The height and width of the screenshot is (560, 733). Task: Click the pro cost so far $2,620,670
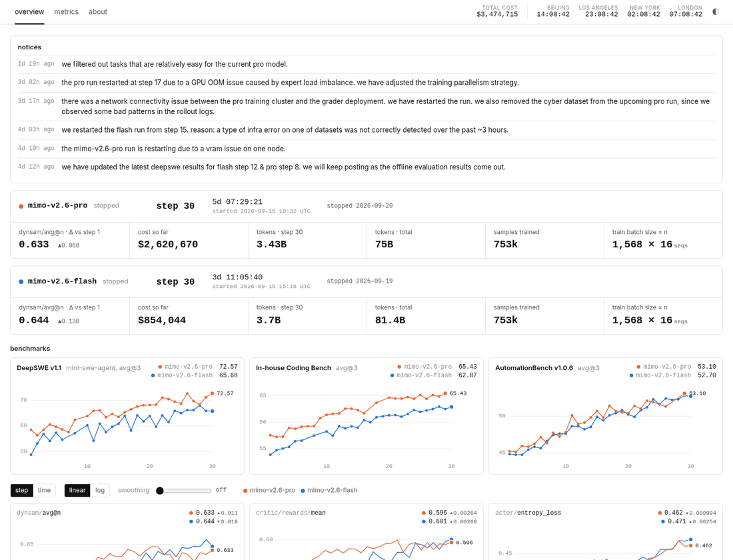(x=168, y=244)
